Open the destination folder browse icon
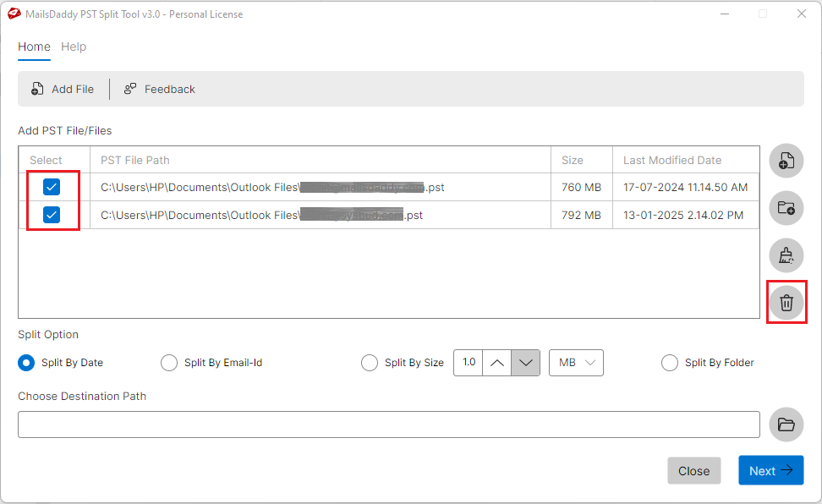This screenshot has height=504, width=822. (786, 425)
